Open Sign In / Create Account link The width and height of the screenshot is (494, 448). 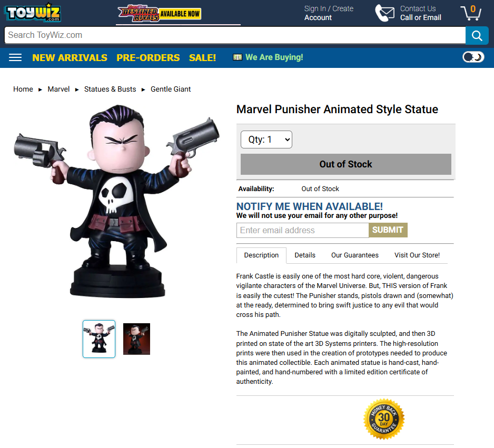[329, 13]
